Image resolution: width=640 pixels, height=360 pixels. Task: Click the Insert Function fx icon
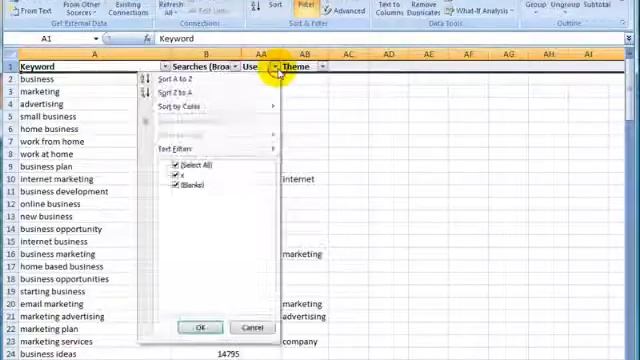147,39
